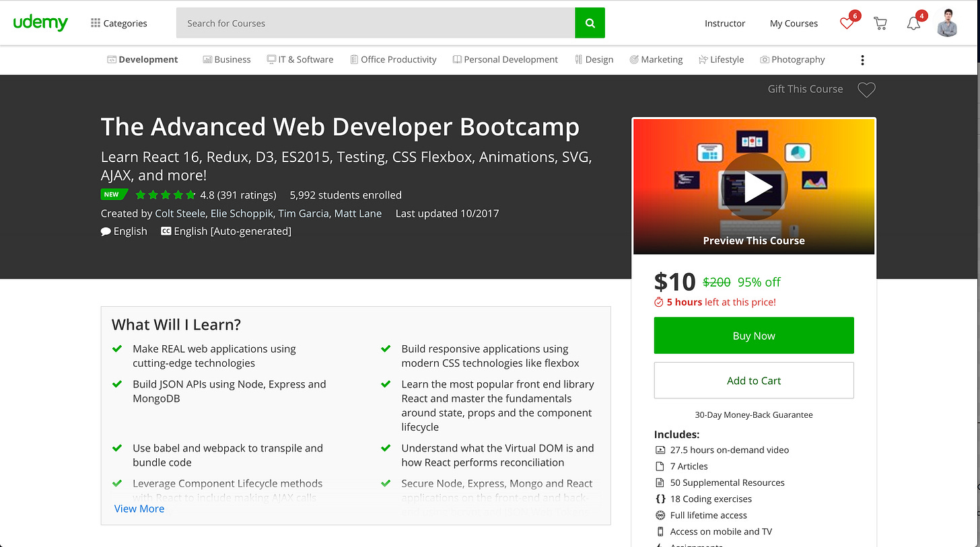Click the icon beside 50 Supplemental Resources
Viewport: 980px width, 547px height.
click(660, 482)
